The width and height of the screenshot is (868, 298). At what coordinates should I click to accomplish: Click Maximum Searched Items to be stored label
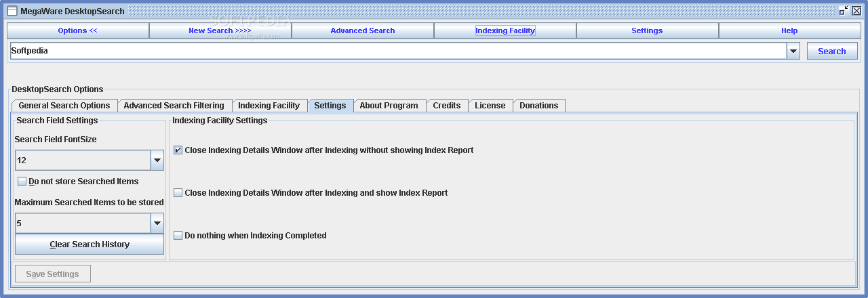[89, 203]
